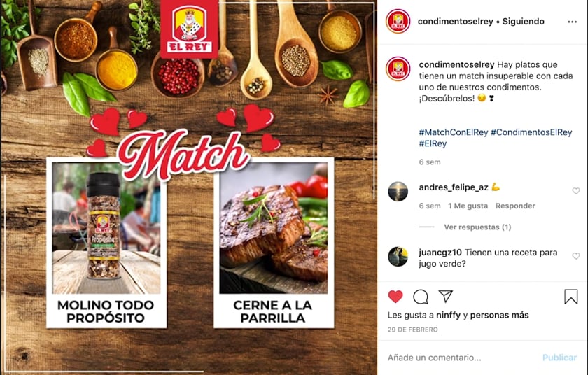Open the three-dot more options menu
The width and height of the screenshot is (588, 375).
tap(573, 22)
